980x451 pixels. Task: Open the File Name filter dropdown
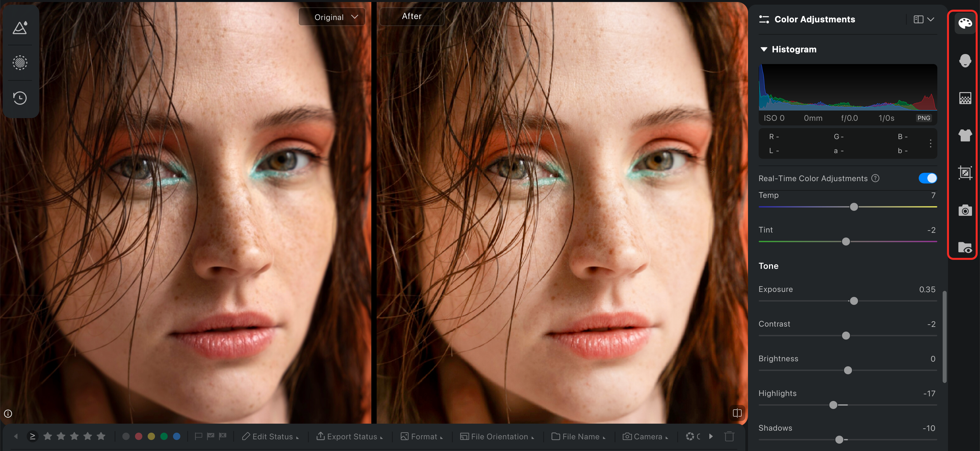[x=578, y=437]
